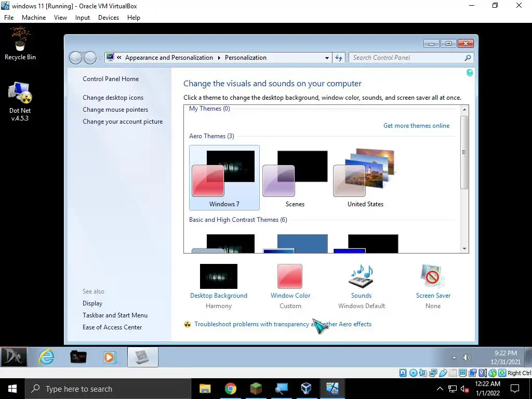532x399 pixels.
Task: Open Sounds settings
Action: [x=362, y=286]
